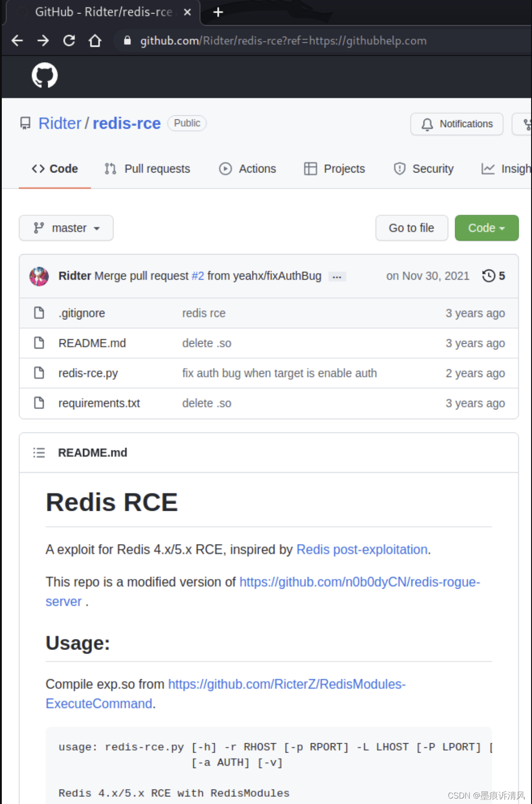Click the branch icon next to master
The height and width of the screenshot is (804, 532).
click(39, 228)
